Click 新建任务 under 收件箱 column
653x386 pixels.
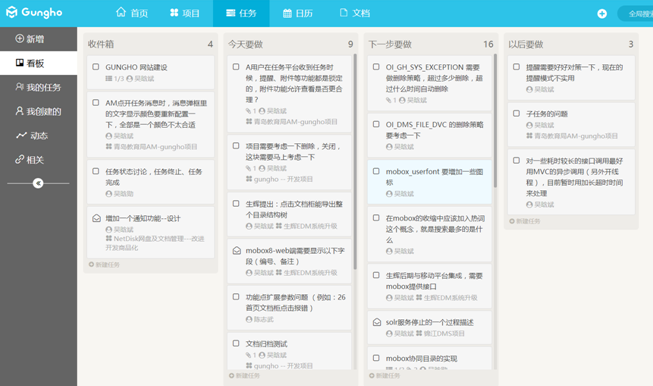point(104,264)
